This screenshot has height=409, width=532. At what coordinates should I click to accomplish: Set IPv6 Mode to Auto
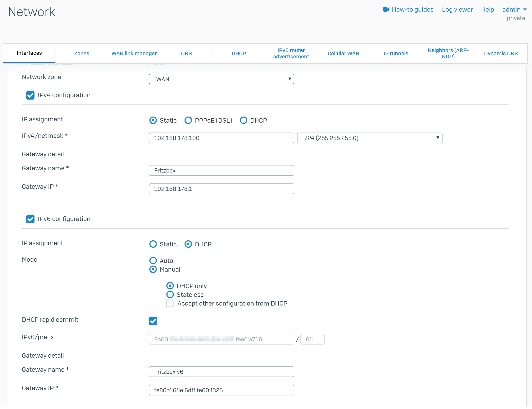pos(153,261)
